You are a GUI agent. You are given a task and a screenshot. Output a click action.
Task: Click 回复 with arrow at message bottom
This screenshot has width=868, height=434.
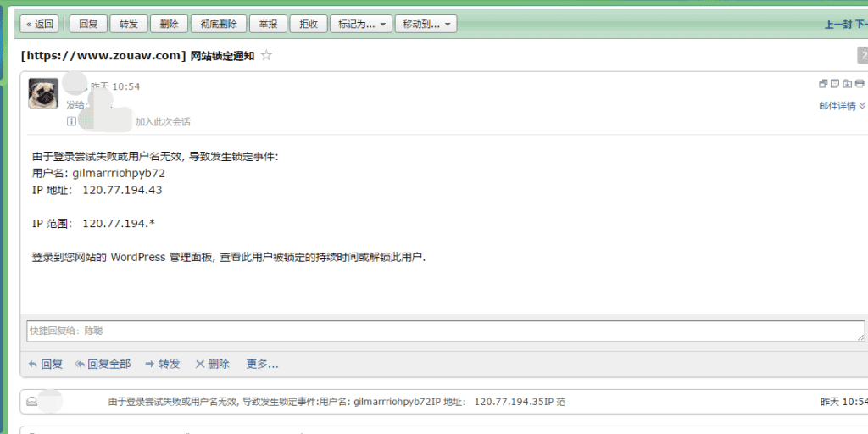pyautogui.click(x=45, y=364)
